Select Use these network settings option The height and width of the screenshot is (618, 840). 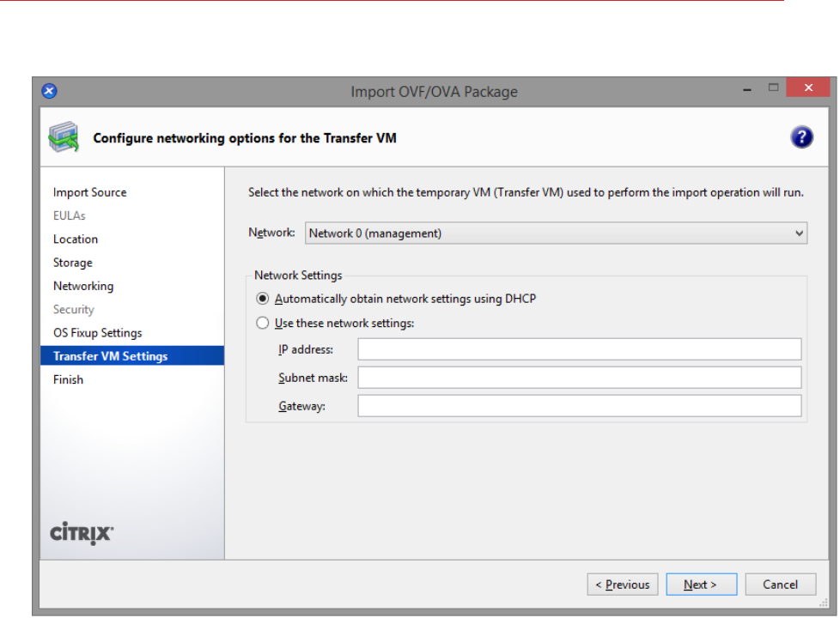coord(262,324)
